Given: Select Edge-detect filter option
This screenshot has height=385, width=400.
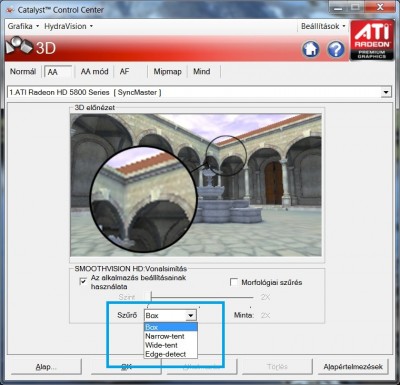Looking at the screenshot, I should [171, 354].
